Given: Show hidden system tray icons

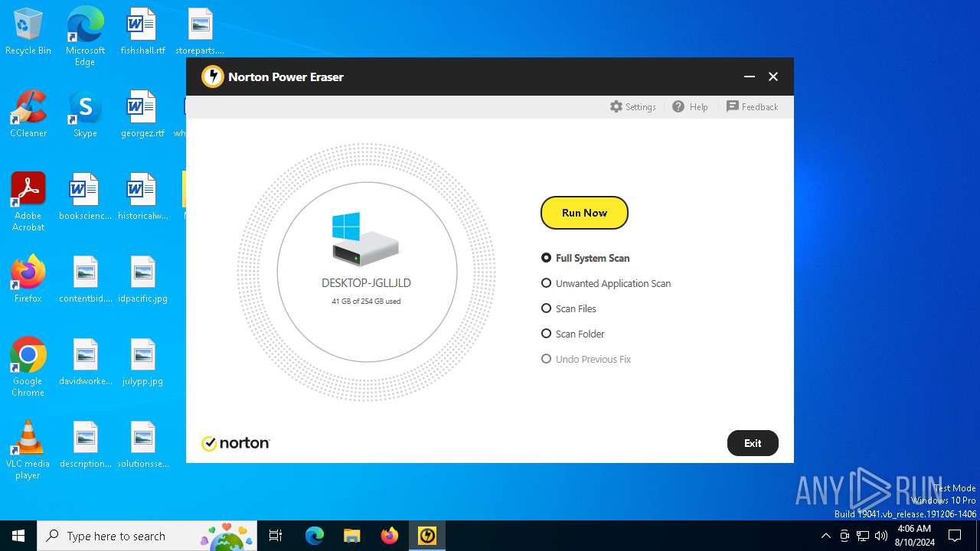Looking at the screenshot, I should tap(825, 536).
